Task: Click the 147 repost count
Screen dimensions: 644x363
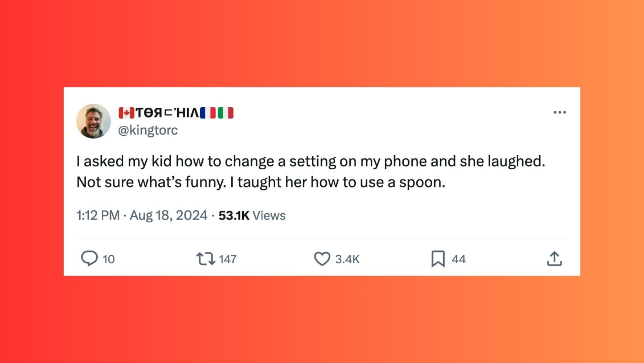Action: click(x=228, y=259)
